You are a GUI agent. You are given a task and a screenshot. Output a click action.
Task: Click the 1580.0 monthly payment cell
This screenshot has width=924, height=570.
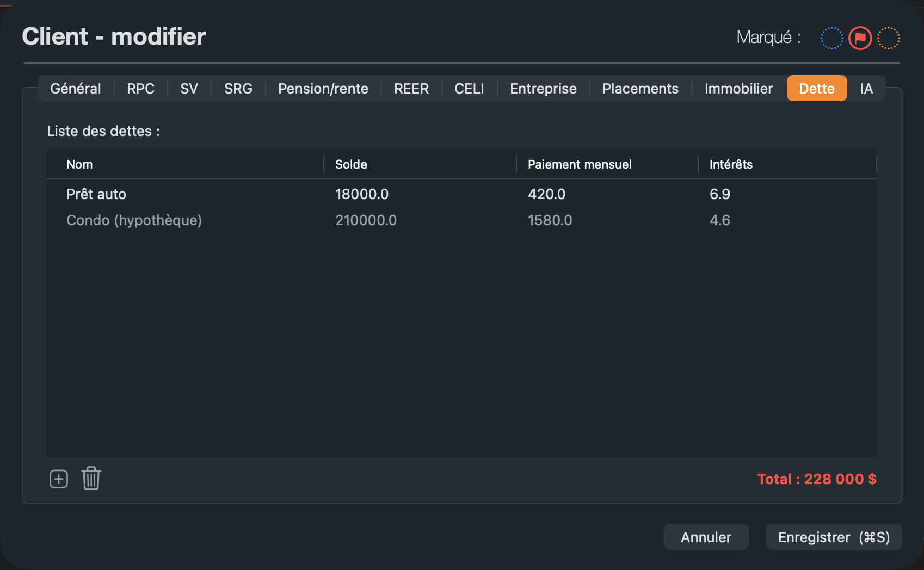pyautogui.click(x=550, y=220)
